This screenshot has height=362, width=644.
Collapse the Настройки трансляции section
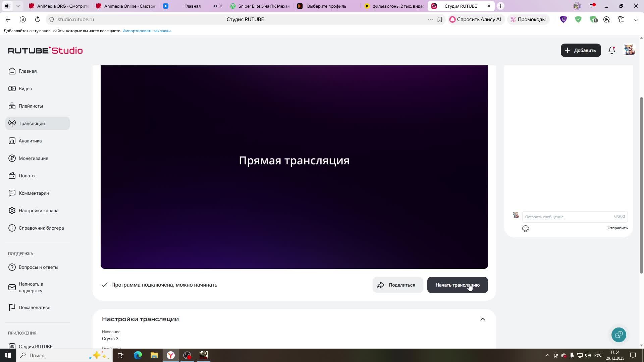pyautogui.click(x=482, y=319)
